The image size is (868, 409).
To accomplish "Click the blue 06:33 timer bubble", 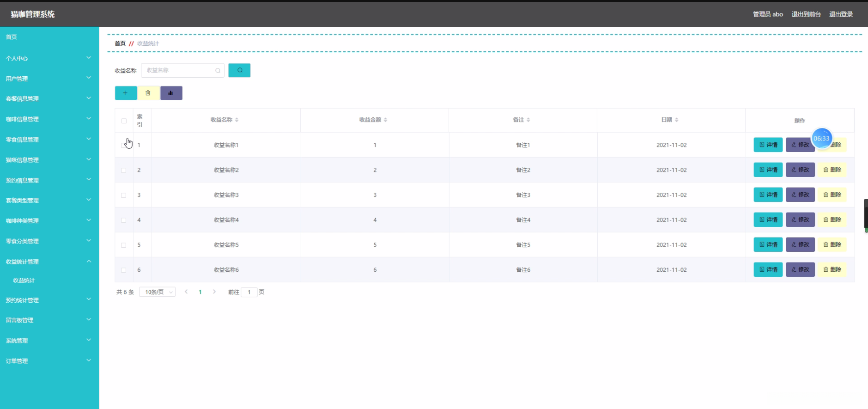I will tap(821, 138).
